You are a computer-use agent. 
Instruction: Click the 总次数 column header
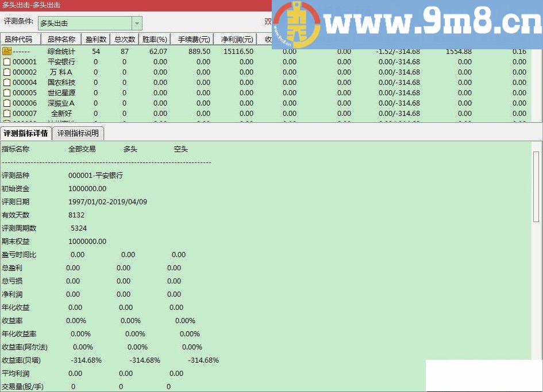(x=124, y=39)
